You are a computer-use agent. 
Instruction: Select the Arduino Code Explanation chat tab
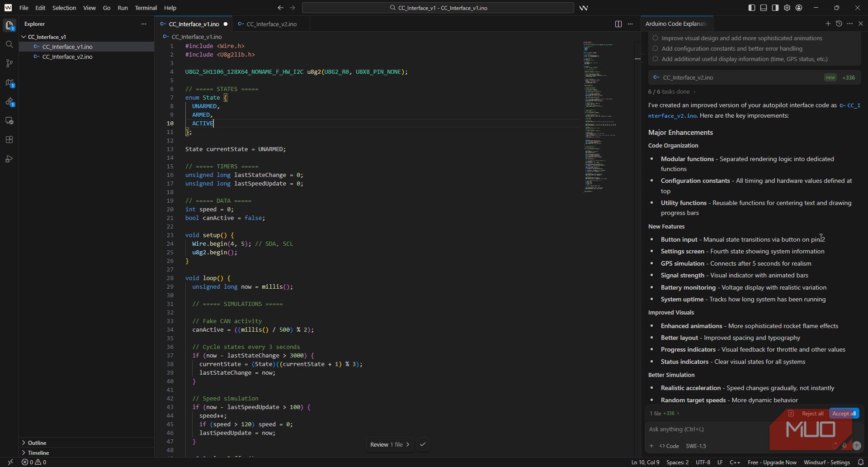[676, 24]
